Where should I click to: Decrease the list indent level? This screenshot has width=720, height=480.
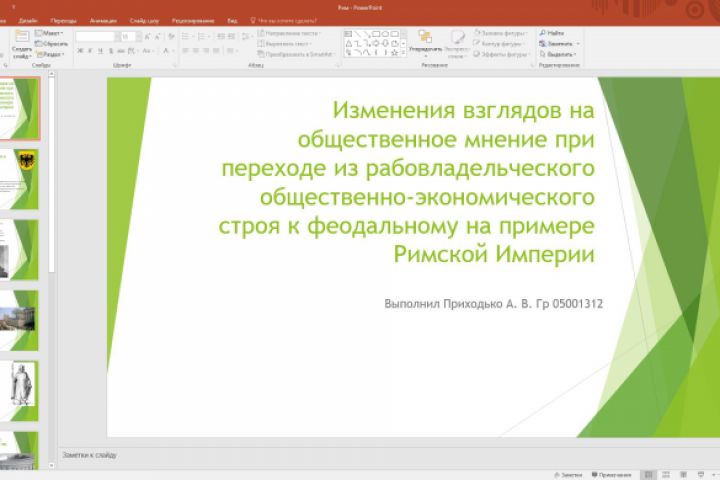click(221, 37)
